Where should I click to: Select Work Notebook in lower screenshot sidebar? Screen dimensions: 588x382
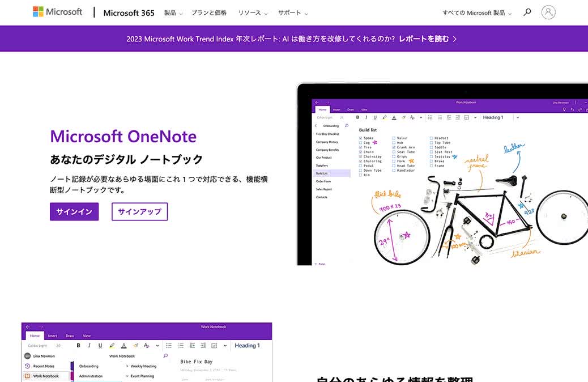(x=46, y=376)
